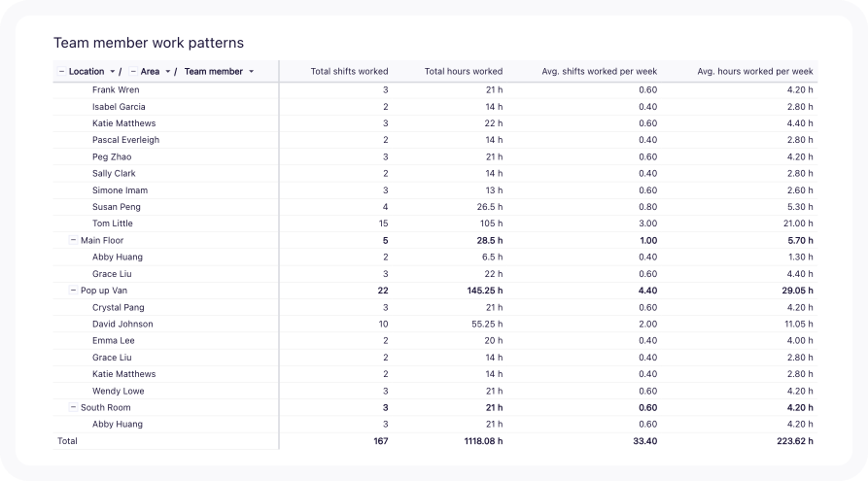Screen dimensions: 868x481
Task: Click Emma Lee's 20 h value
Action: click(494, 340)
